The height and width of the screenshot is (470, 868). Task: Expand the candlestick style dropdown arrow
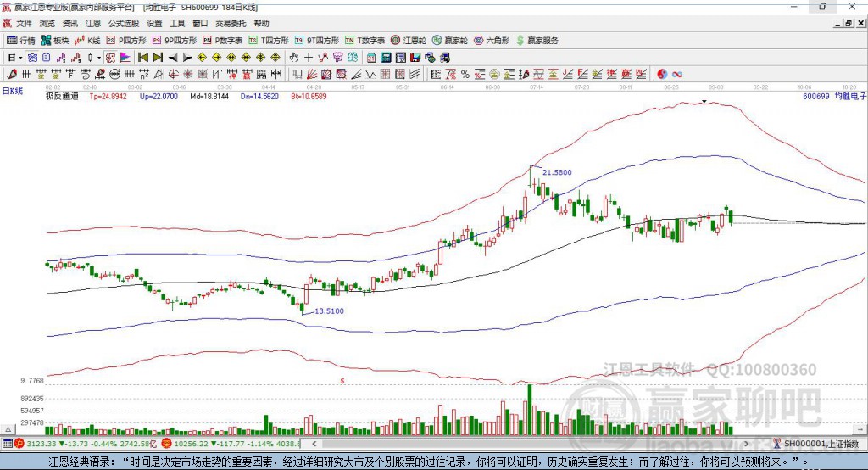click(x=99, y=58)
